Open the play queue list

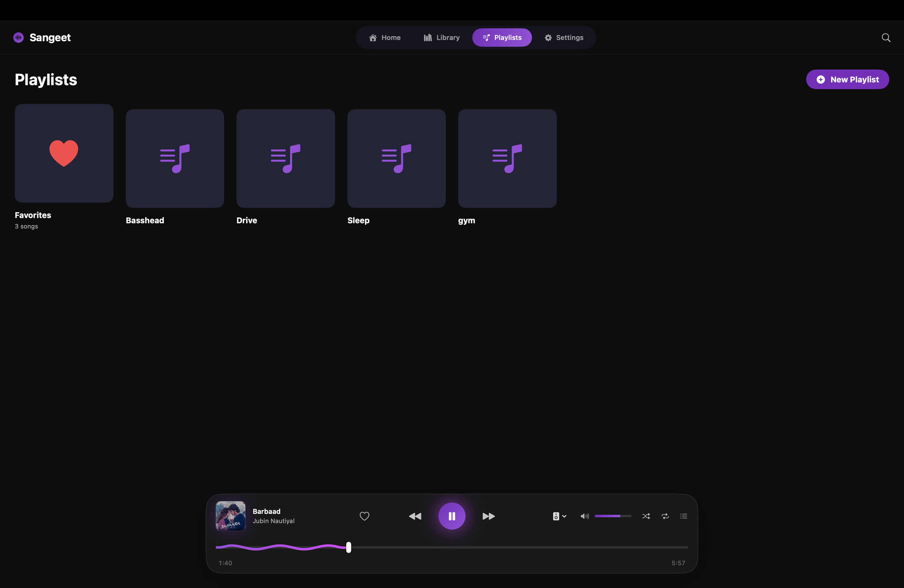point(683,516)
